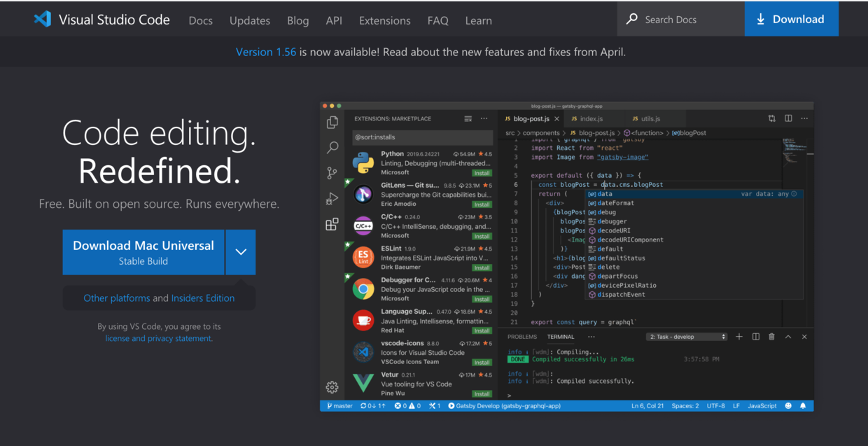Viewport: 868px width, 446px height.
Task: Click the C/C++ extension logo
Action: [363, 225]
